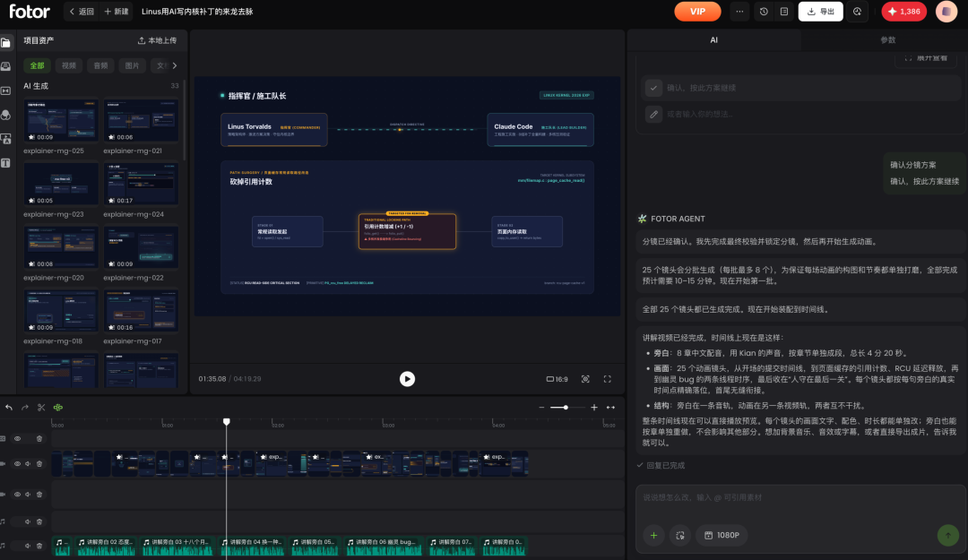Zoom out the timeline with minus icon

[541, 408]
